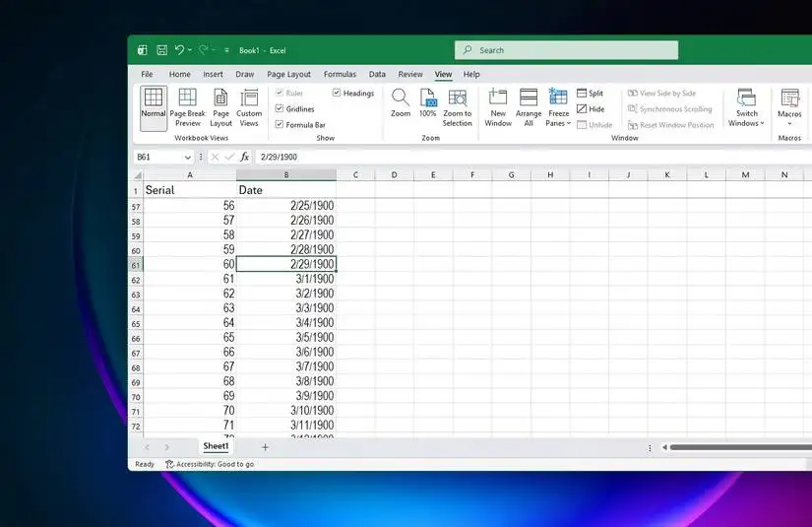The width and height of the screenshot is (812, 527).
Task: Open Customize Quick Access Toolbar dropdown
Action: pos(226,50)
